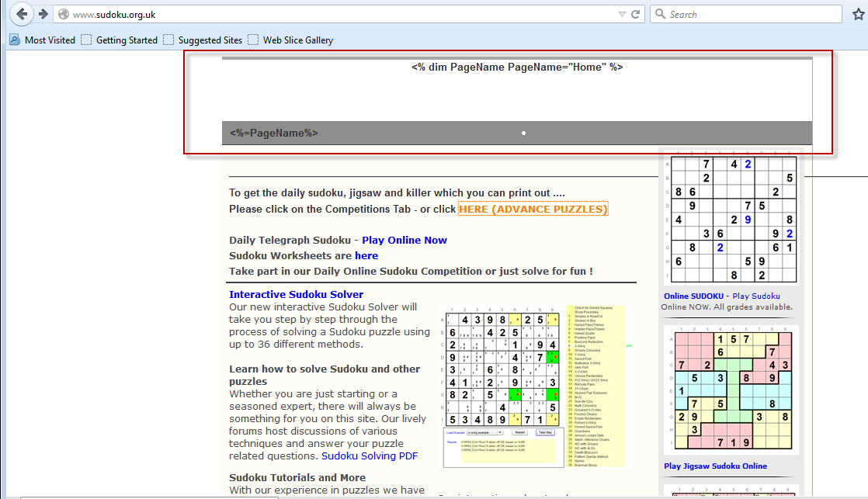Open the address bar history dropdown arrow
The height and width of the screenshot is (499, 868).
[622, 15]
